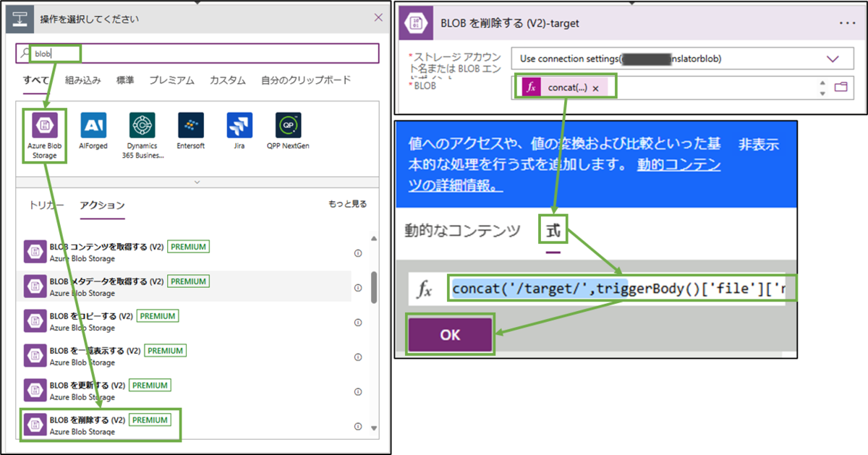Image resolution: width=868 pixels, height=455 pixels.
Task: Click icon of BLOB を削除する row
Action: point(34,425)
